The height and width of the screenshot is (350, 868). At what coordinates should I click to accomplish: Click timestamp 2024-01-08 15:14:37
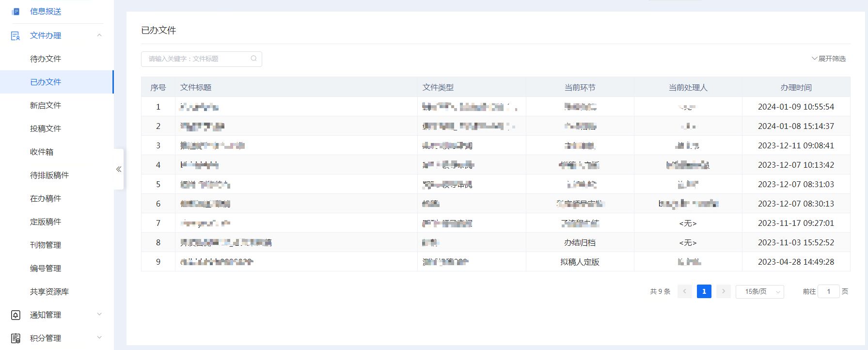pos(796,126)
